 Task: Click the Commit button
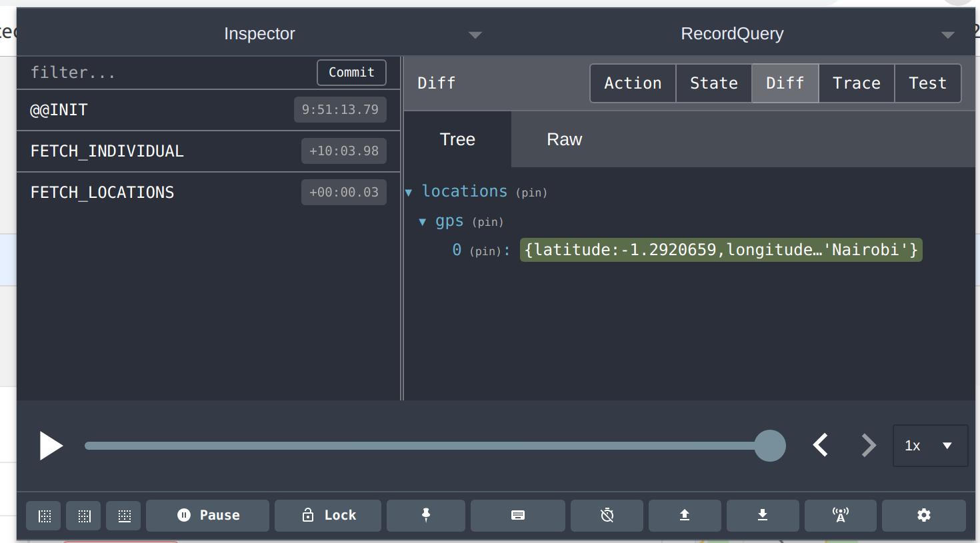[x=351, y=72]
